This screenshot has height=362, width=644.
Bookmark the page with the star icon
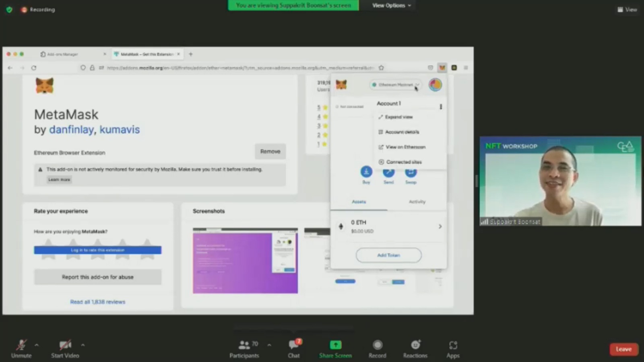tap(381, 68)
